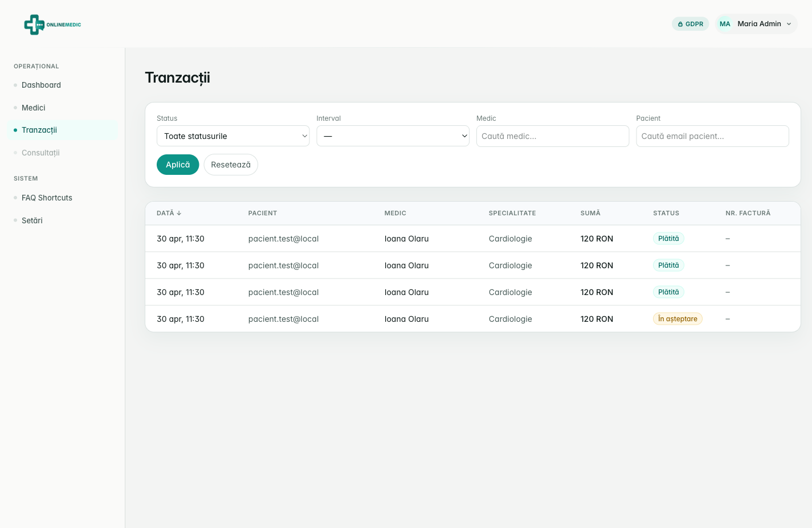
Task: Open the Toate statusurile dropdown
Action: tap(233, 136)
